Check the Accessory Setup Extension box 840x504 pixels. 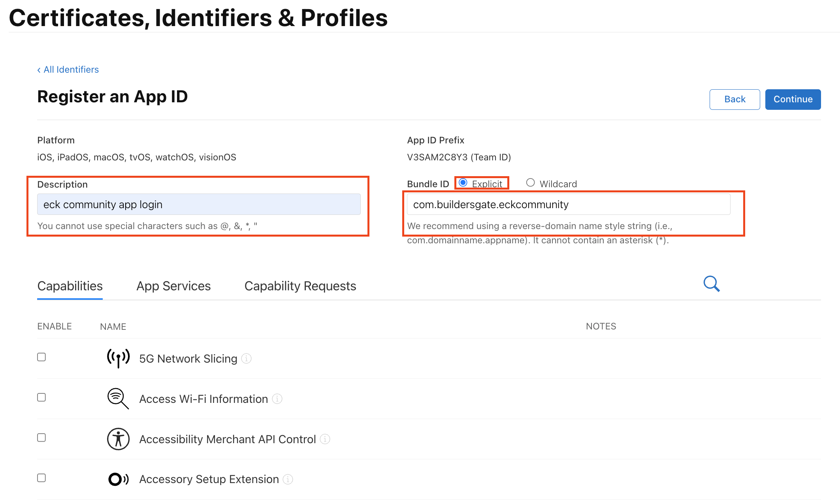point(41,478)
